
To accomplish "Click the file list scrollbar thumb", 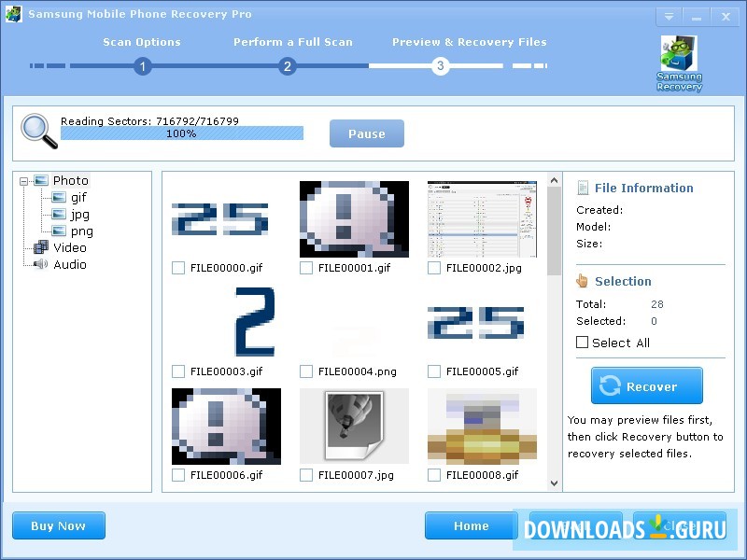I will pos(554,231).
